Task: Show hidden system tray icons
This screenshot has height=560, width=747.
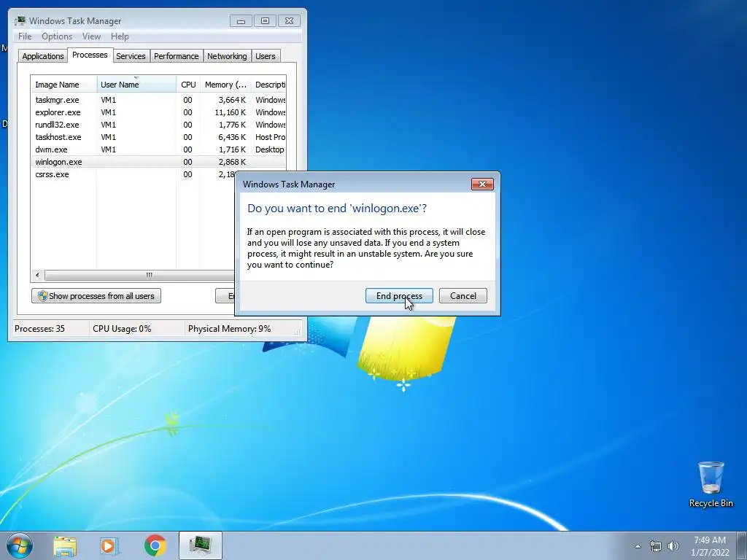Action: coord(638,546)
